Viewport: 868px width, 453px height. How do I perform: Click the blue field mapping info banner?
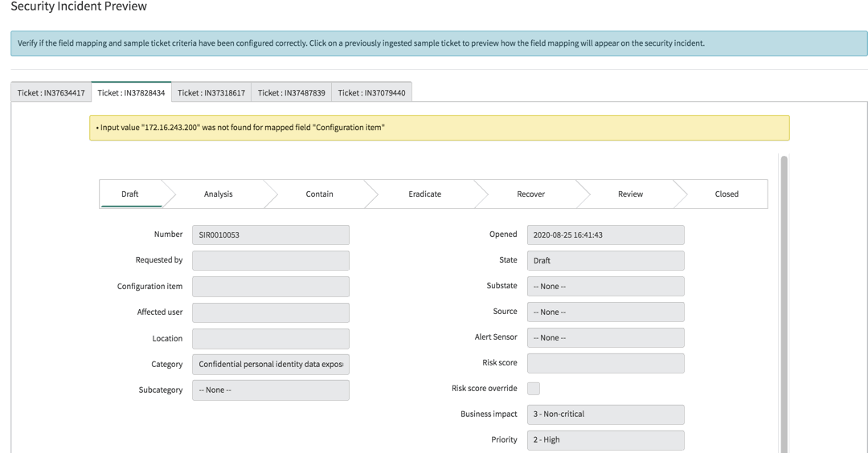pyautogui.click(x=439, y=43)
